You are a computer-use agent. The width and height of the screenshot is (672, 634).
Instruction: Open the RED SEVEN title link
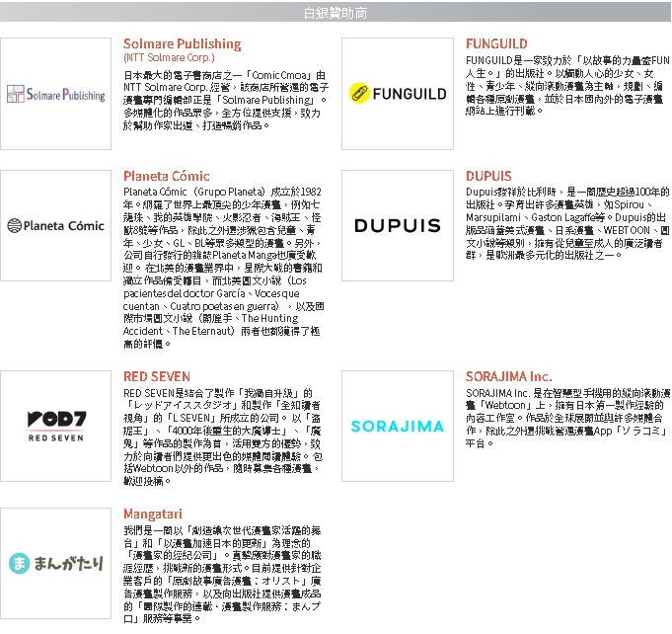[x=157, y=376]
